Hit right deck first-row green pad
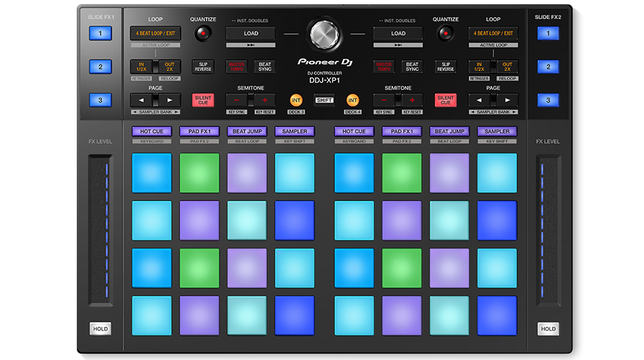Screen dimensions: 644x360 coord(401,173)
